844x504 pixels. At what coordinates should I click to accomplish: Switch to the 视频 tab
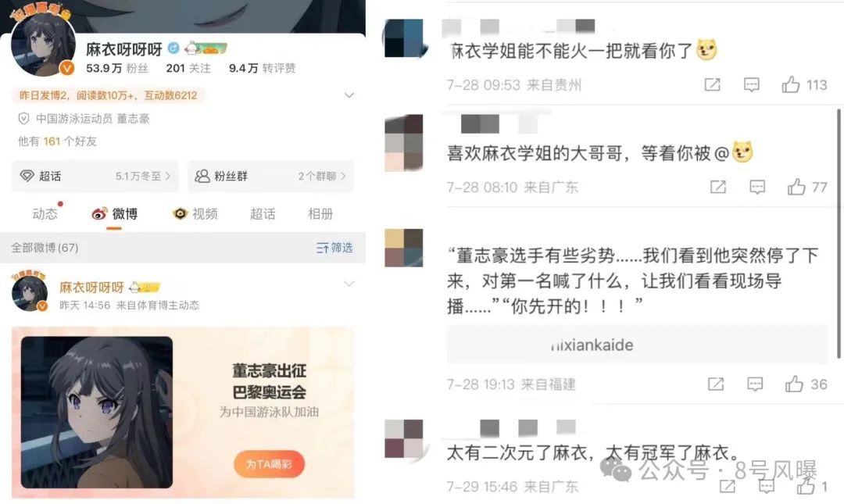click(195, 214)
